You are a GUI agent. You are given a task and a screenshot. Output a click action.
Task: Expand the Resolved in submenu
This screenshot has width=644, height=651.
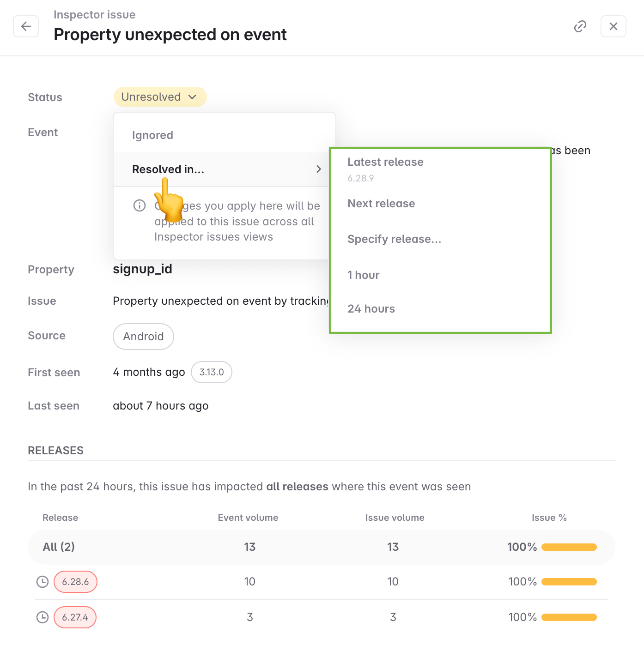[x=168, y=169]
